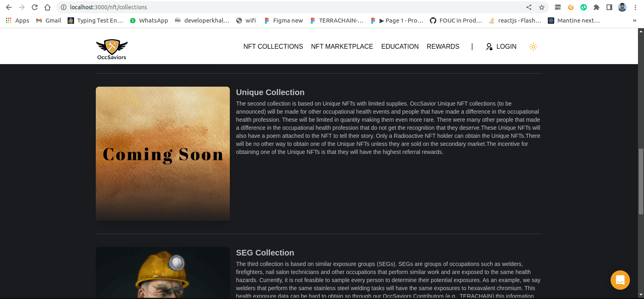Open the Extensions puzzle-piece icon
Screen dimensions: 644x299
point(597,7)
